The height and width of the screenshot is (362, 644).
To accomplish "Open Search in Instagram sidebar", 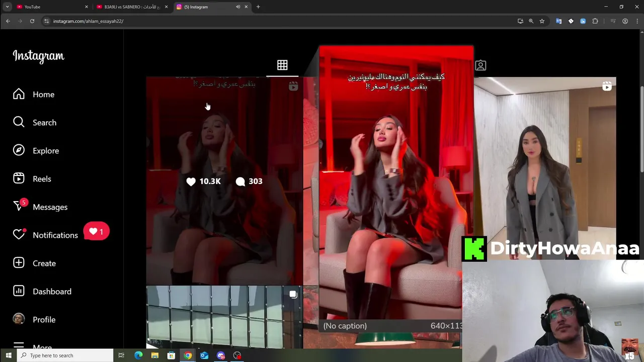I will pos(35,123).
